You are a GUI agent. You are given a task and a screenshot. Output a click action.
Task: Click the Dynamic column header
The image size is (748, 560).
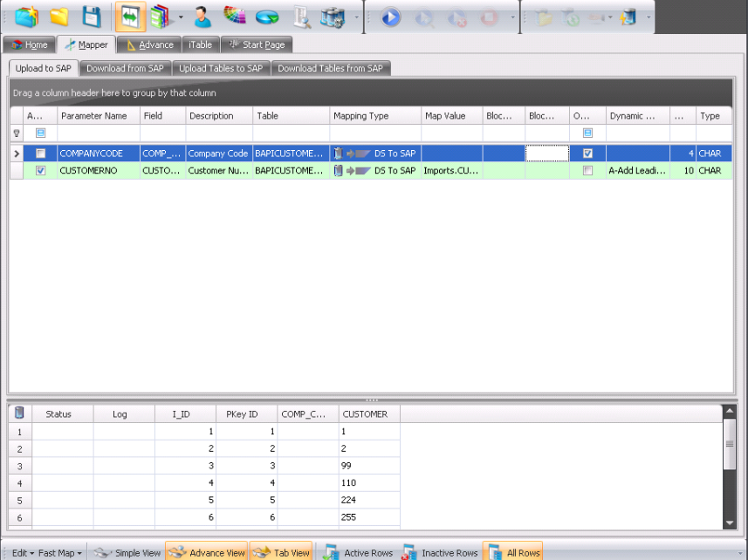(638, 116)
